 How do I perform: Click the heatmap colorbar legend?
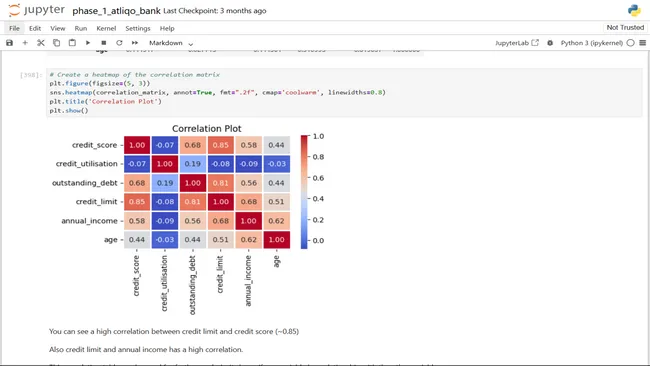(x=304, y=192)
